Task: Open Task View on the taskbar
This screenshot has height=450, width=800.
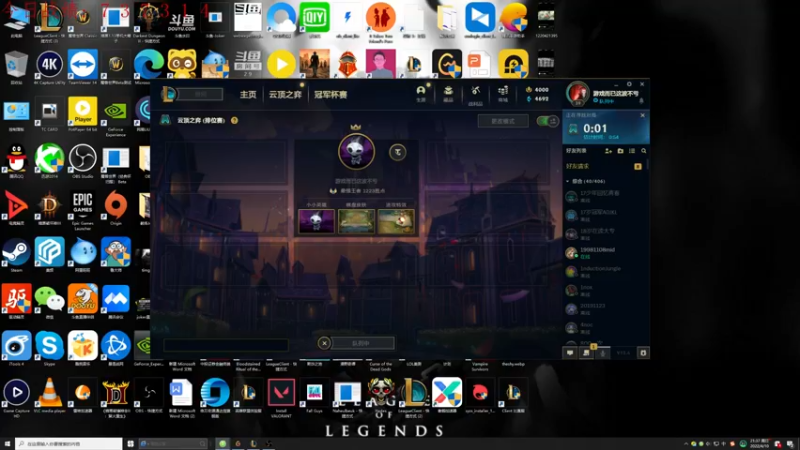Action: 131,444
